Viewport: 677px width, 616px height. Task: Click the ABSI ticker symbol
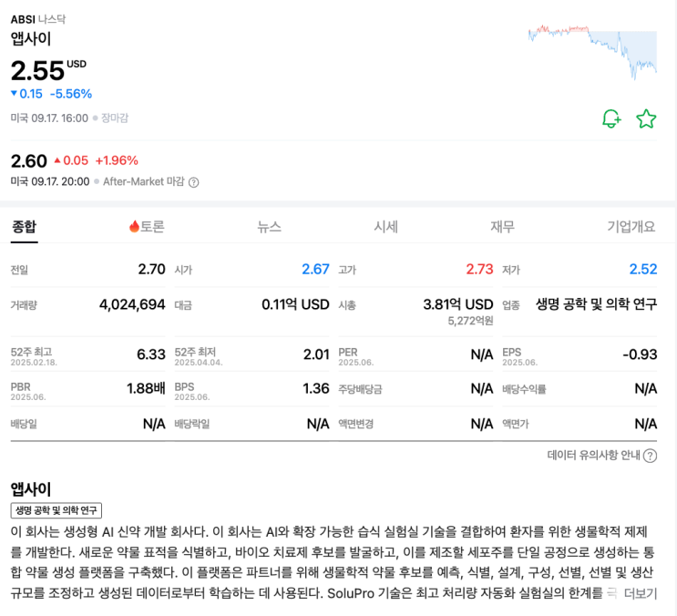23,19
